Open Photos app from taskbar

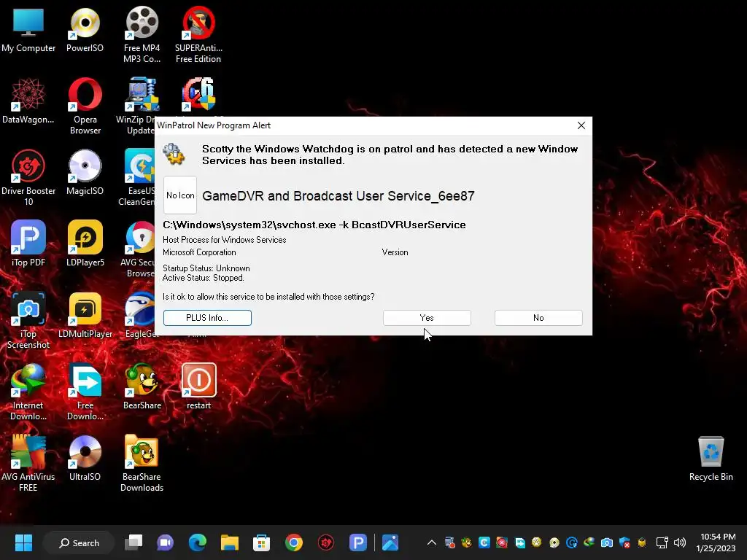tap(390, 542)
